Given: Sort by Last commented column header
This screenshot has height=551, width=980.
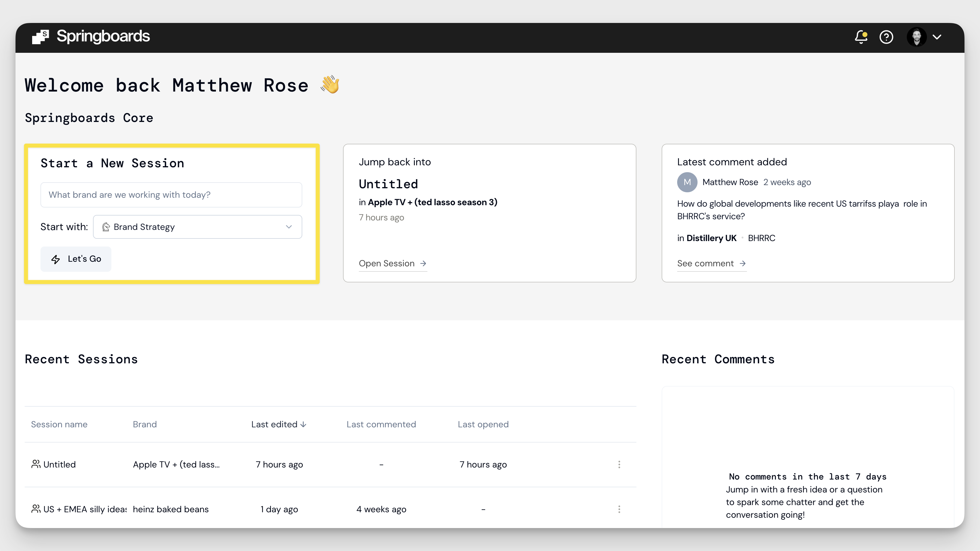Looking at the screenshot, I should pyautogui.click(x=381, y=424).
